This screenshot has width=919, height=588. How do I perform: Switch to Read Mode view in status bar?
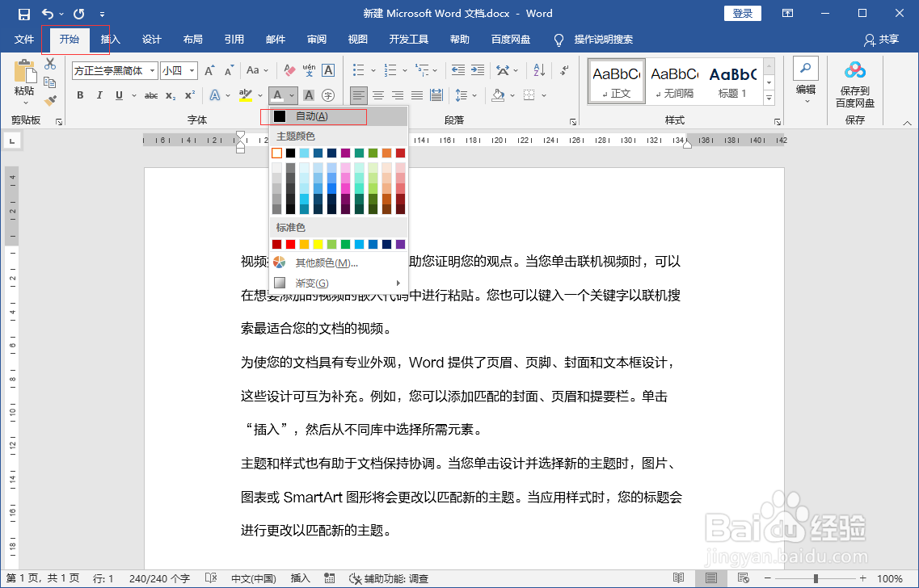(679, 578)
